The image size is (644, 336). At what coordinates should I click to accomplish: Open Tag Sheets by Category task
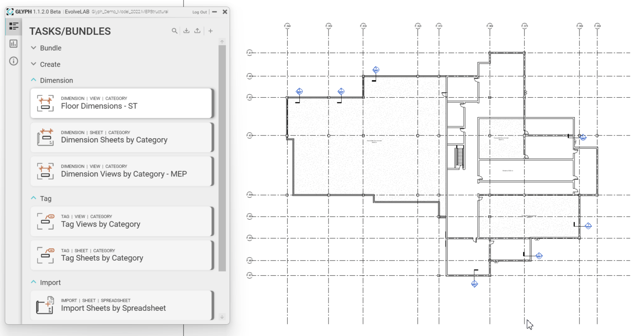pos(122,255)
